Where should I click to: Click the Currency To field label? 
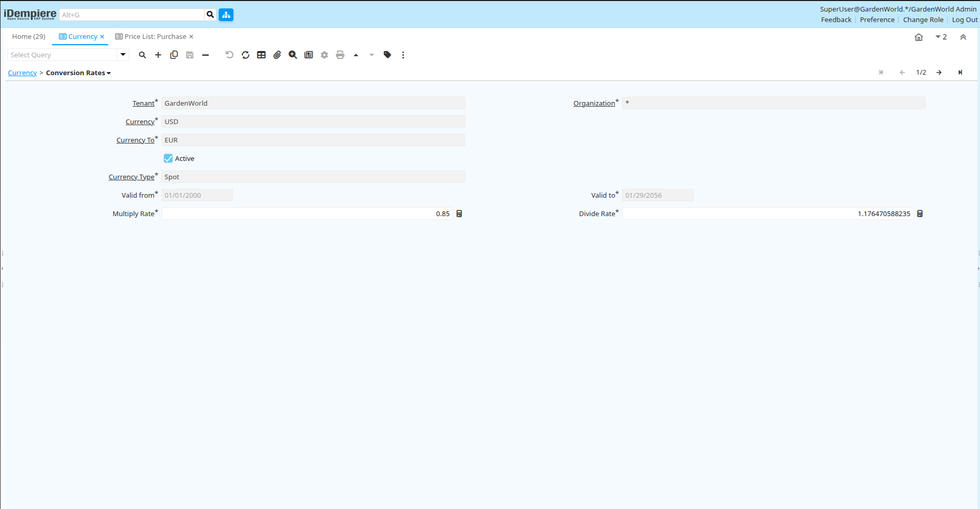click(136, 140)
